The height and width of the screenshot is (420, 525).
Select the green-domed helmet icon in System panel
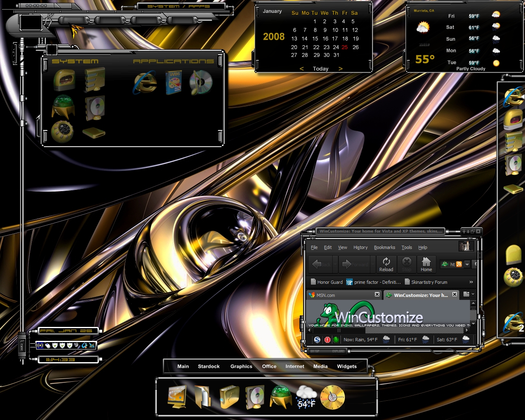(63, 107)
